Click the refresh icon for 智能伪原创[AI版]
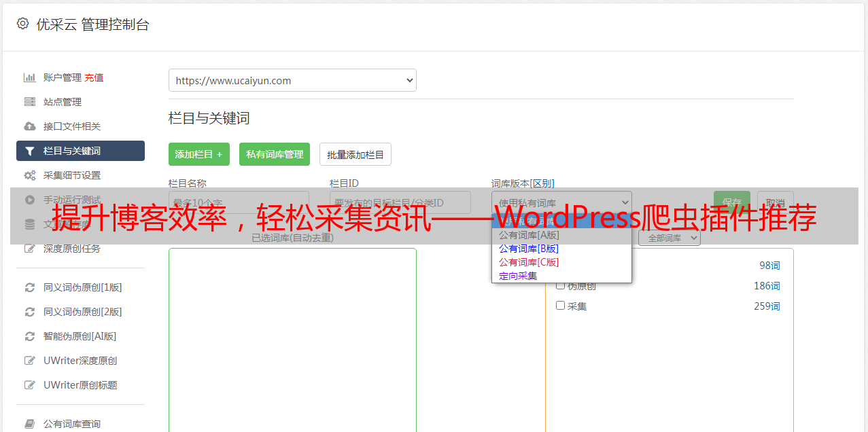The width and height of the screenshot is (868, 432). 30,336
